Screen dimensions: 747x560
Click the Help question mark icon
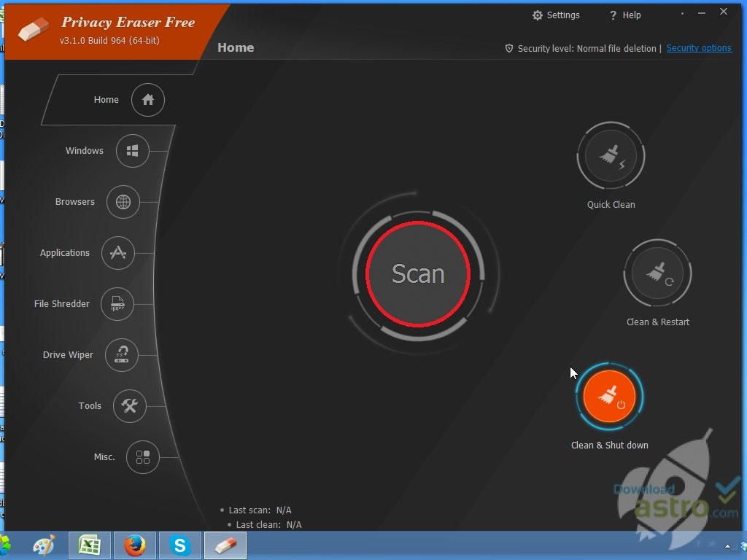[x=613, y=15]
